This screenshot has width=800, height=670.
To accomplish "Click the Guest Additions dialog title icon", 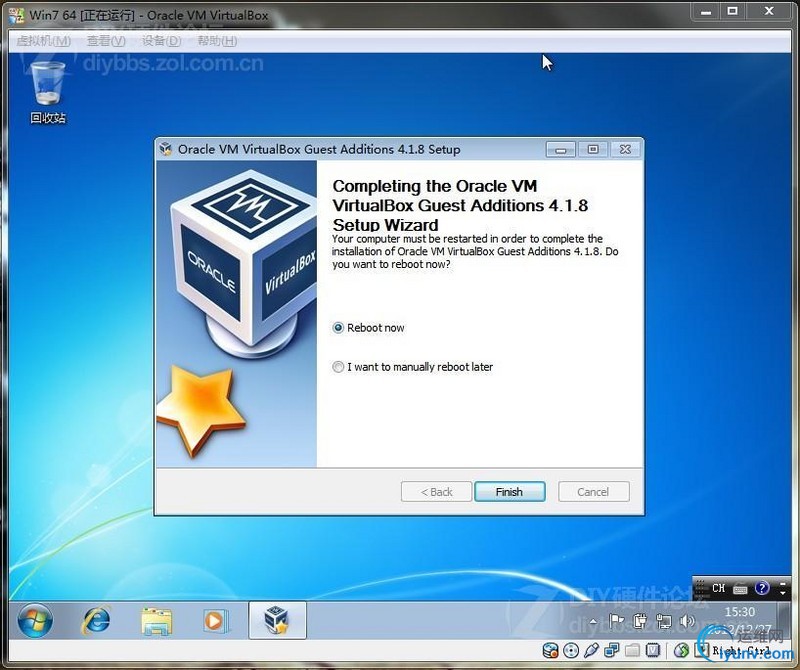I will point(165,149).
